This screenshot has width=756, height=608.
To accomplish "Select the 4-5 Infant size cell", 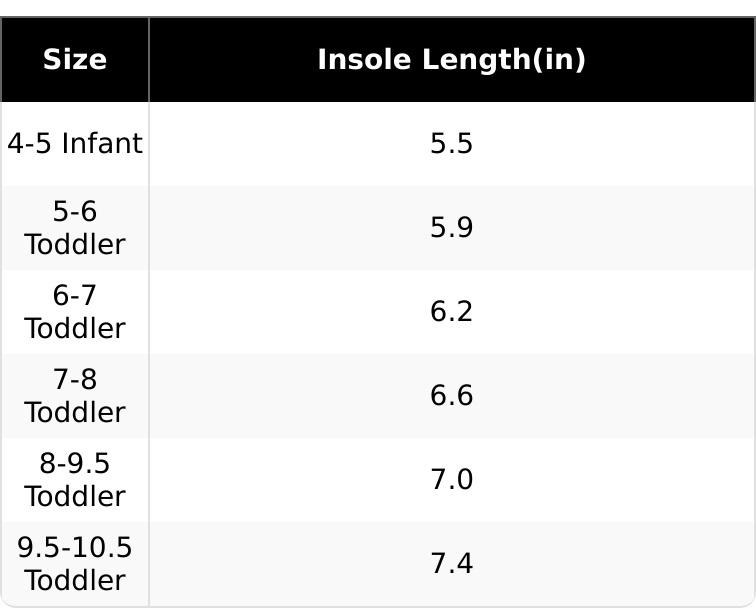I will click(75, 144).
